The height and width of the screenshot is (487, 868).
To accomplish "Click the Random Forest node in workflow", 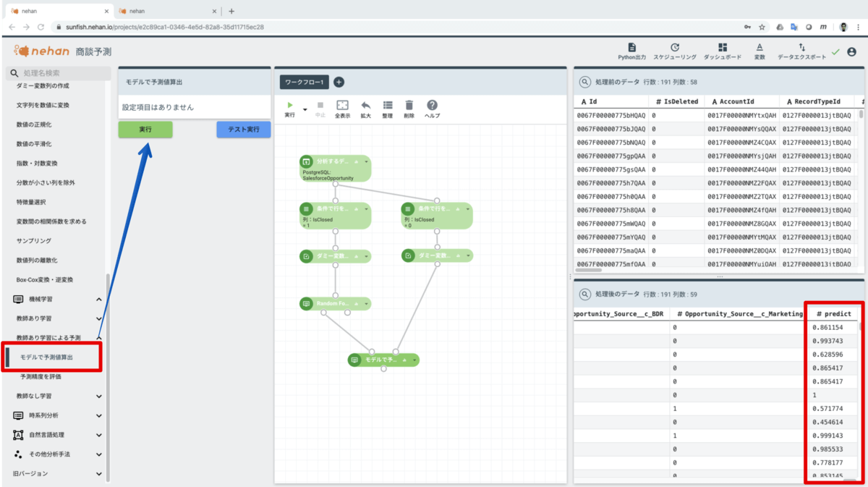I will (x=335, y=304).
